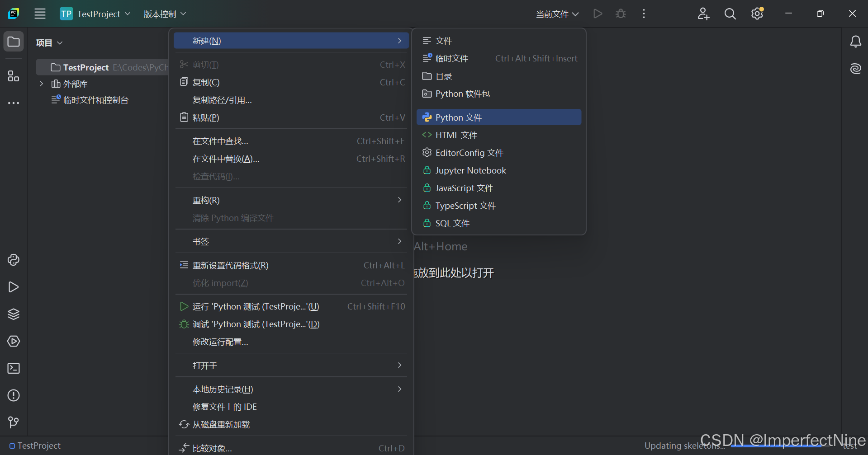Select 复制(C) in context menu
This screenshot has height=455, width=868.
[291, 82]
